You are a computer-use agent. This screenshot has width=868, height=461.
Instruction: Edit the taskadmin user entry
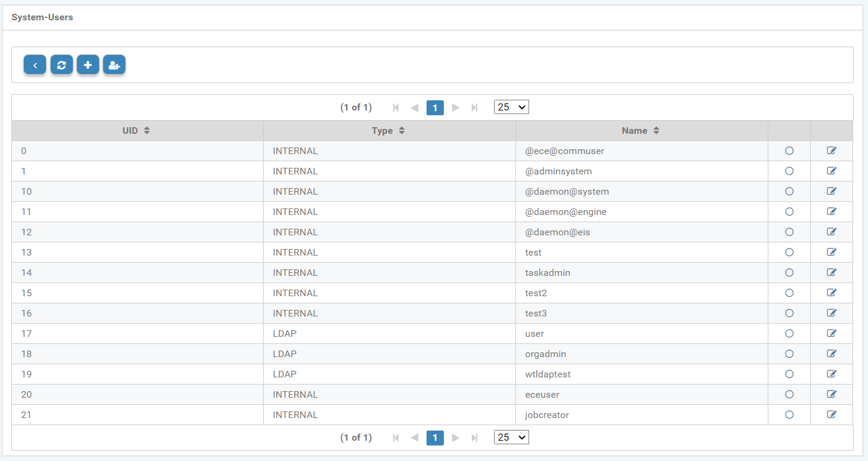pos(832,272)
